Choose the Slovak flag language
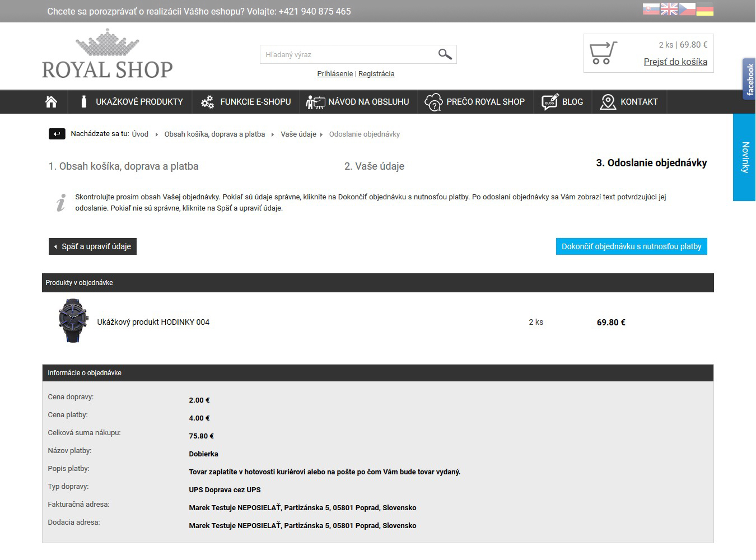 coord(651,9)
